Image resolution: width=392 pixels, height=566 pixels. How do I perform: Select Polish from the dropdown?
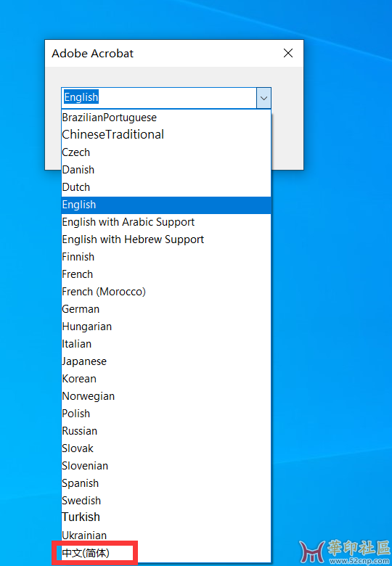(166, 414)
